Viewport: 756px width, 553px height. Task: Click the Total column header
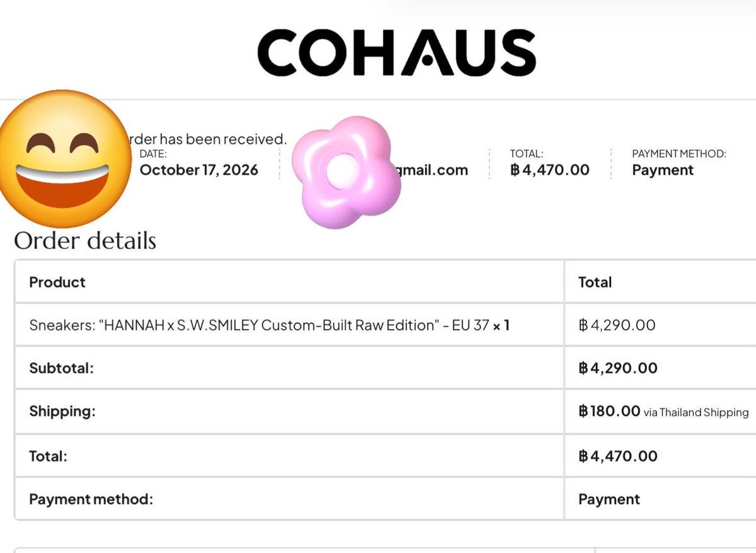(595, 282)
